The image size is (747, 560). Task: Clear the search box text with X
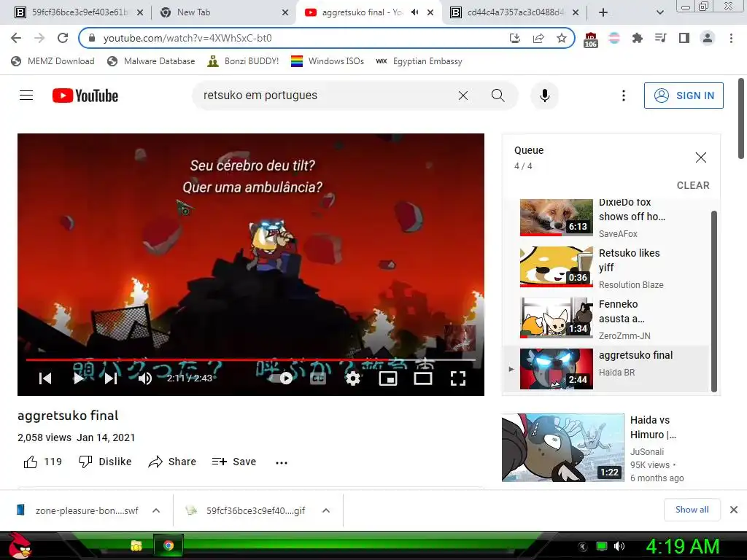click(463, 96)
